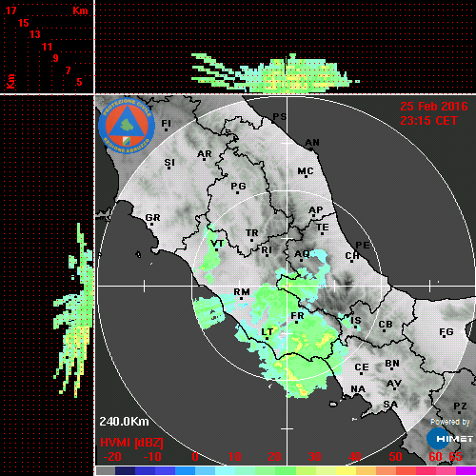Image resolution: width=476 pixels, height=476 pixels.
Task: Click the 25 Feb 2016 date text
Action: click(x=434, y=107)
